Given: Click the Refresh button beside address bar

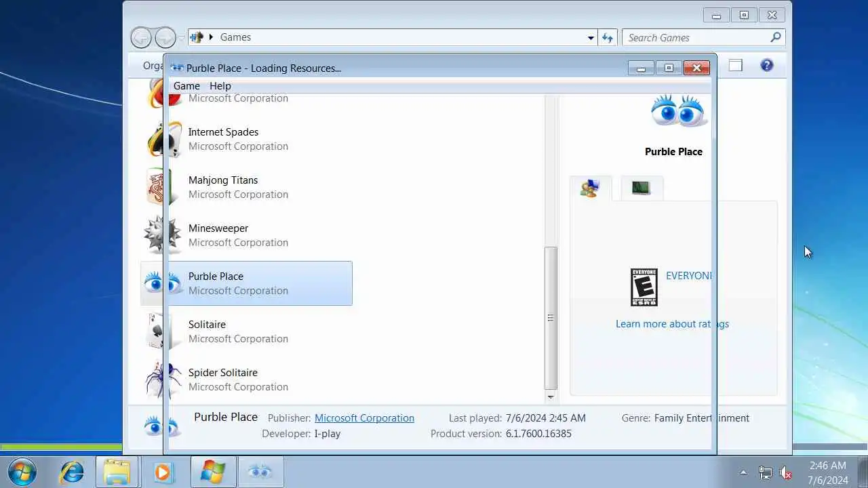Looking at the screenshot, I should point(607,38).
